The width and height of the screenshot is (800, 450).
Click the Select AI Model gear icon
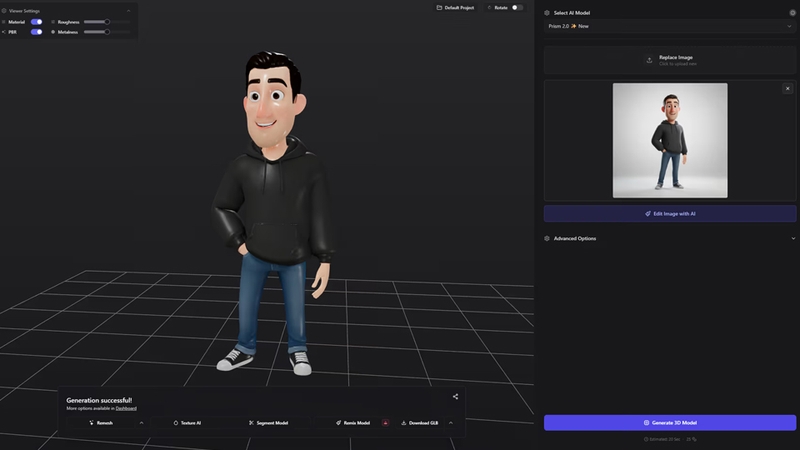pos(547,13)
